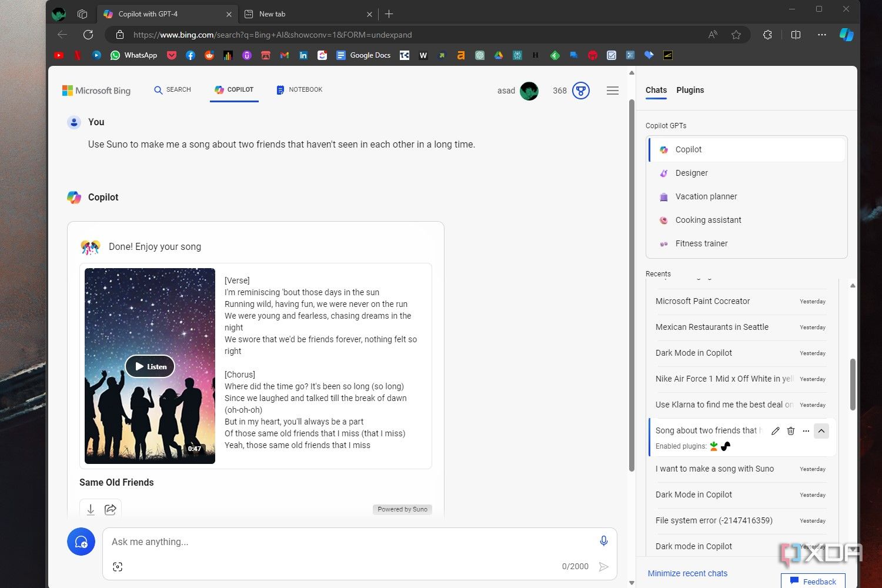Open I want to make a song with Suno chat
This screenshot has height=588, width=882.
741,469
